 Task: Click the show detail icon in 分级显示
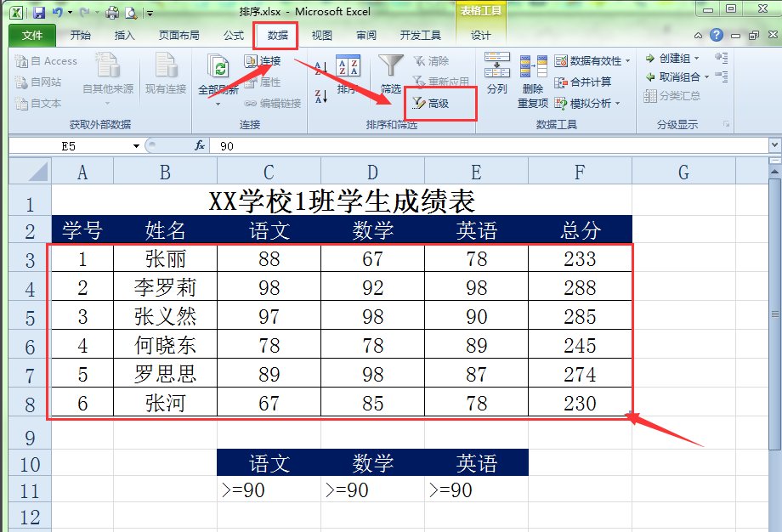pos(721,58)
